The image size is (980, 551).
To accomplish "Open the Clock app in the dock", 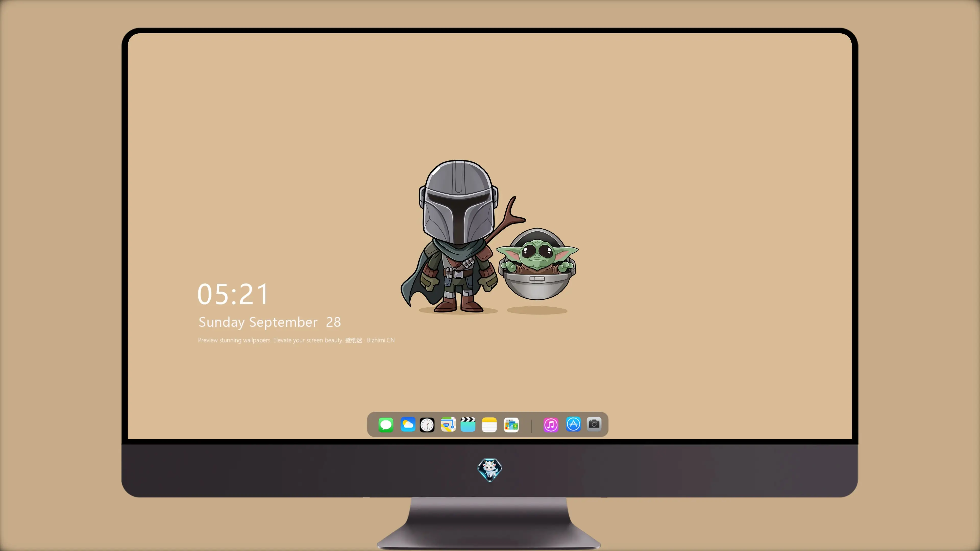I will (x=427, y=425).
